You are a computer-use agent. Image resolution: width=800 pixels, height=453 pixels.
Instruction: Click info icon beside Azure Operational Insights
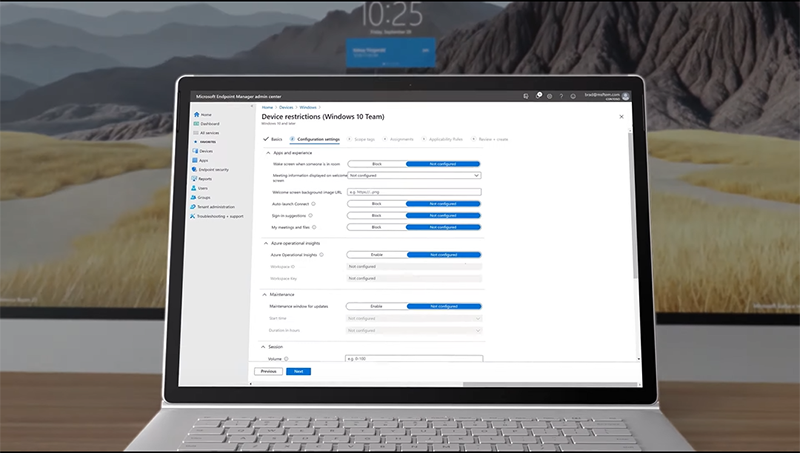pyautogui.click(x=321, y=255)
